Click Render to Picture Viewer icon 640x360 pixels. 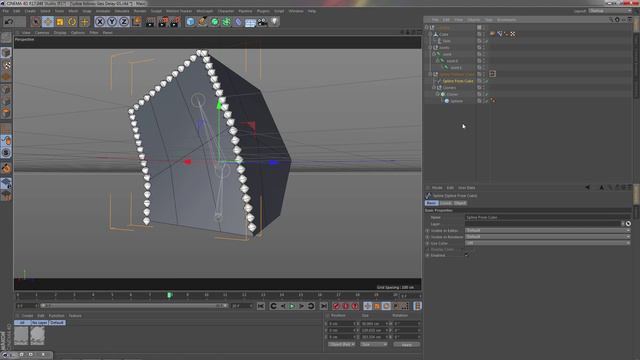pyautogui.click(x=163, y=22)
